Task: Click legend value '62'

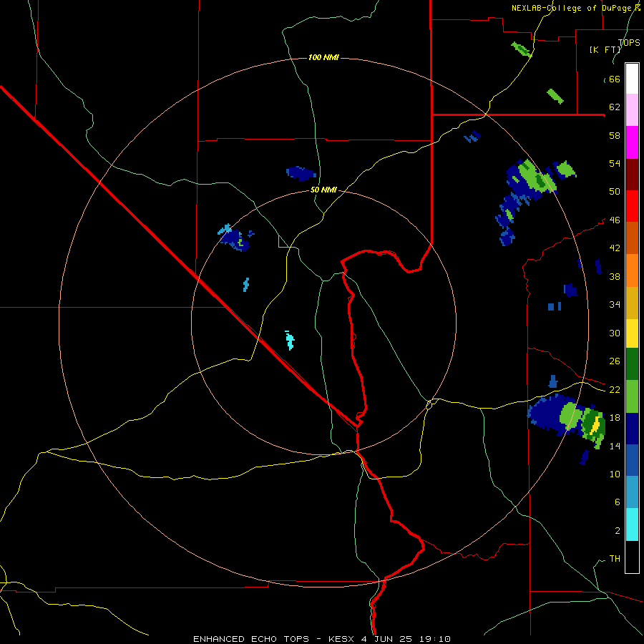Action: point(615,107)
